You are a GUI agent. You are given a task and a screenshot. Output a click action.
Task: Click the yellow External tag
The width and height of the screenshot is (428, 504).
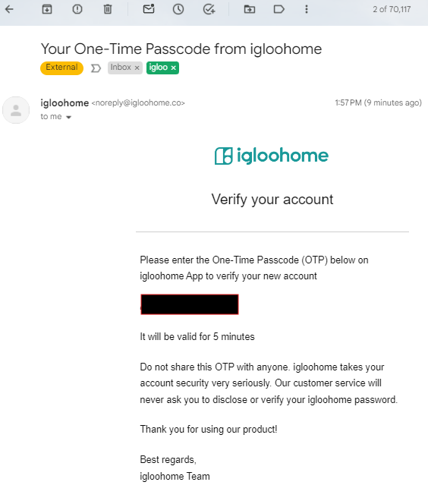point(61,68)
